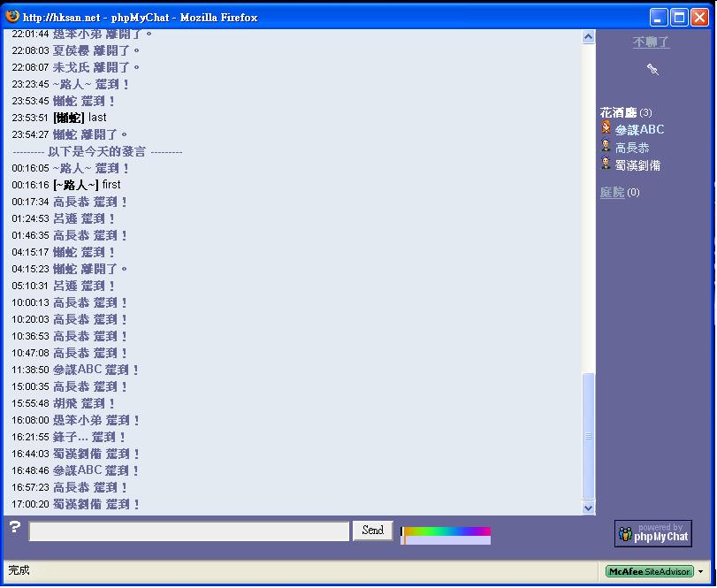Click the avatar icon beside 高長恭
This screenshot has height=588, width=717.
tap(606, 145)
